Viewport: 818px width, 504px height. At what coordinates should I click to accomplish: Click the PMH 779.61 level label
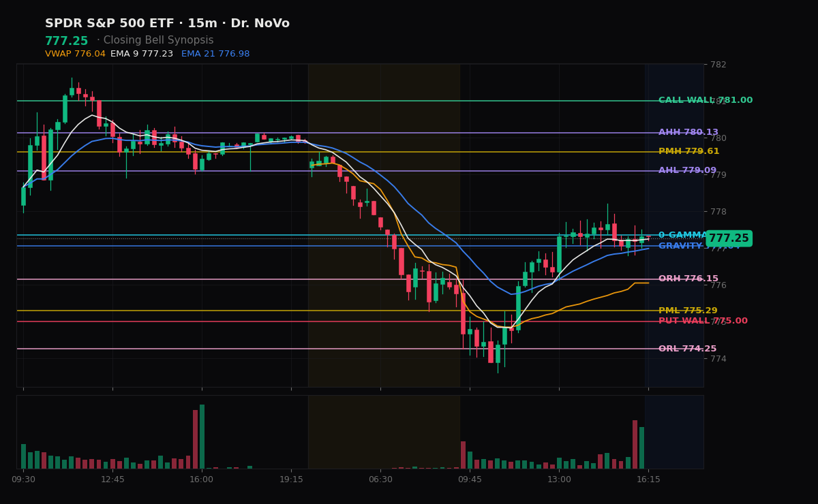(689, 151)
